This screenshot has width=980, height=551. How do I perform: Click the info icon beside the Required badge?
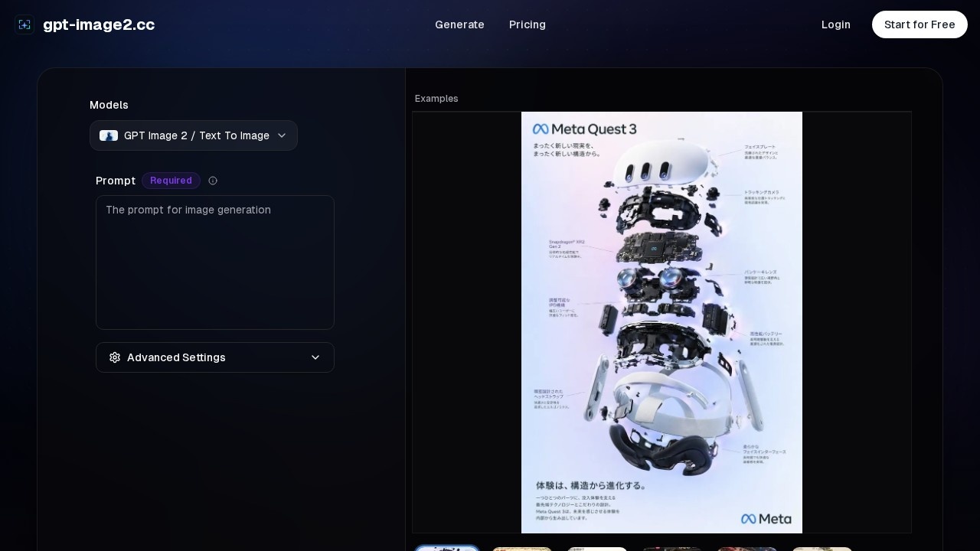tap(213, 181)
